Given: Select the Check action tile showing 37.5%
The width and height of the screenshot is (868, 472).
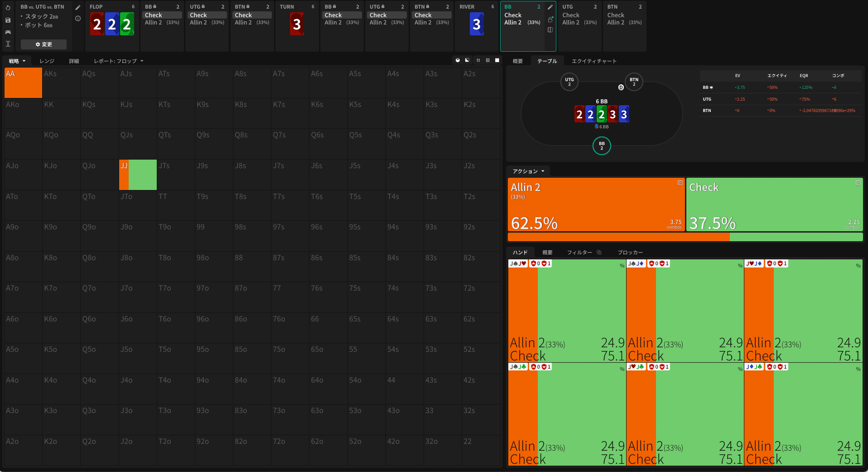Looking at the screenshot, I should pos(774,204).
